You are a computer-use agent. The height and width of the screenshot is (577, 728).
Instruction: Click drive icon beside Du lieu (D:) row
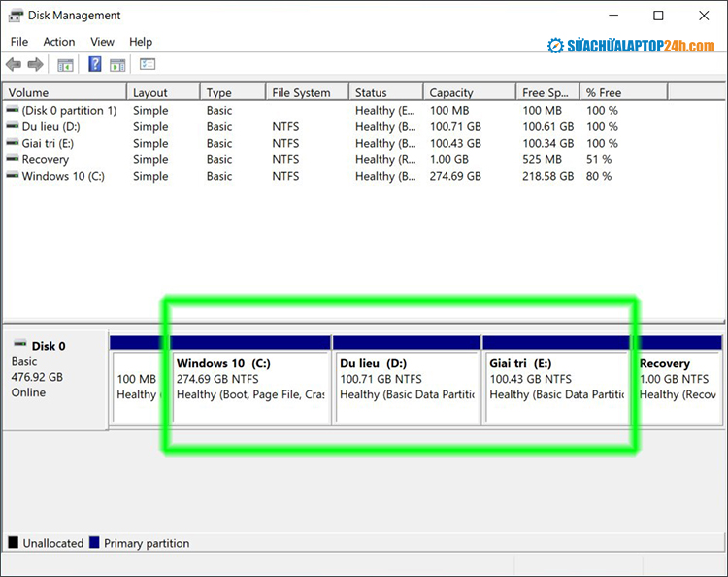click(x=13, y=126)
